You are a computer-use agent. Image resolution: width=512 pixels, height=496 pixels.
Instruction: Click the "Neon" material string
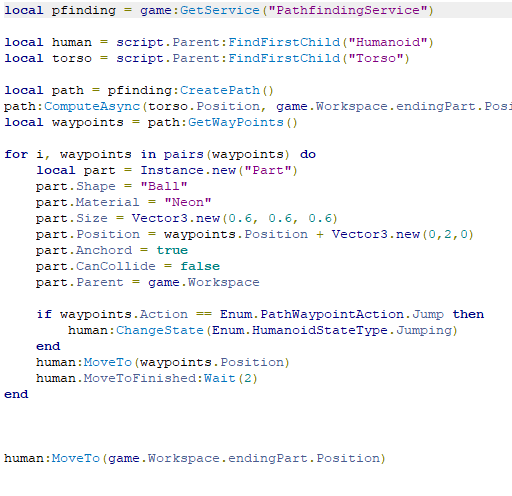click(x=188, y=202)
